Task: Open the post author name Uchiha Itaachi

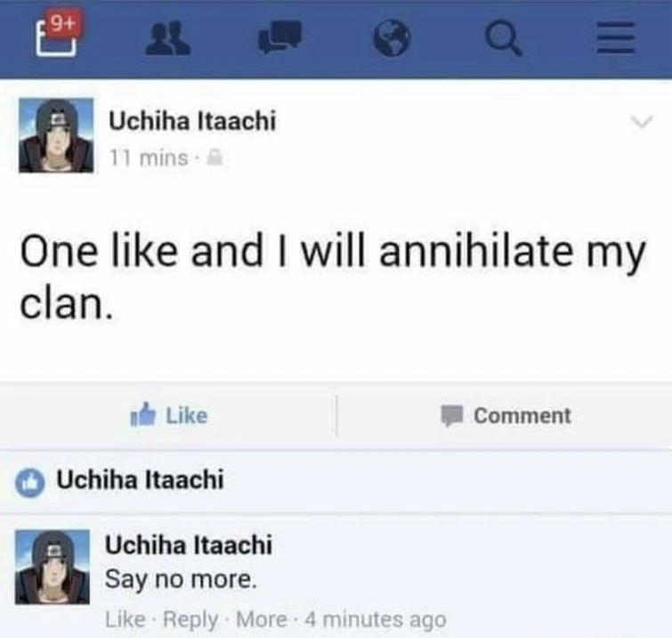Action: 191,121
